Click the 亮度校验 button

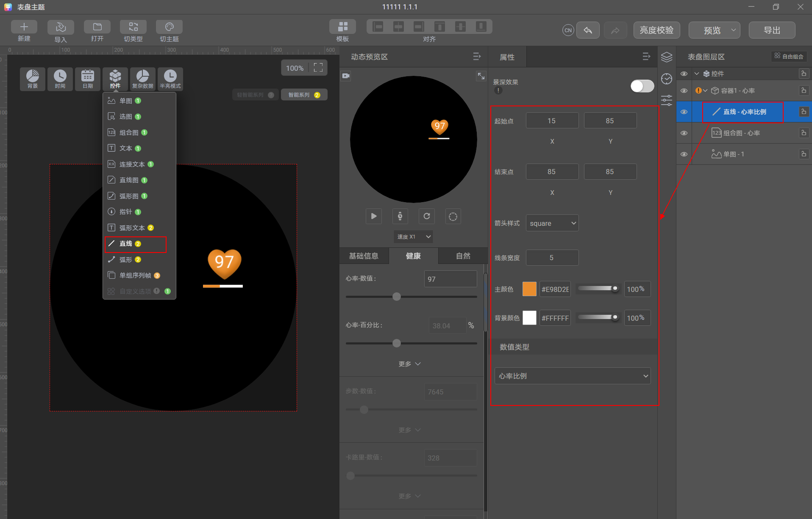tap(656, 30)
